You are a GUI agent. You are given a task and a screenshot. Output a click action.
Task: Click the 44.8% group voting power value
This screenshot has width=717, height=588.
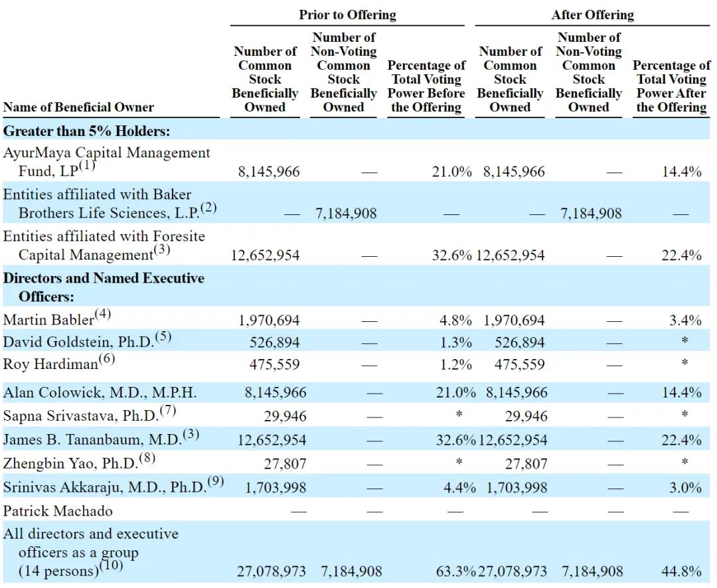pos(681,571)
